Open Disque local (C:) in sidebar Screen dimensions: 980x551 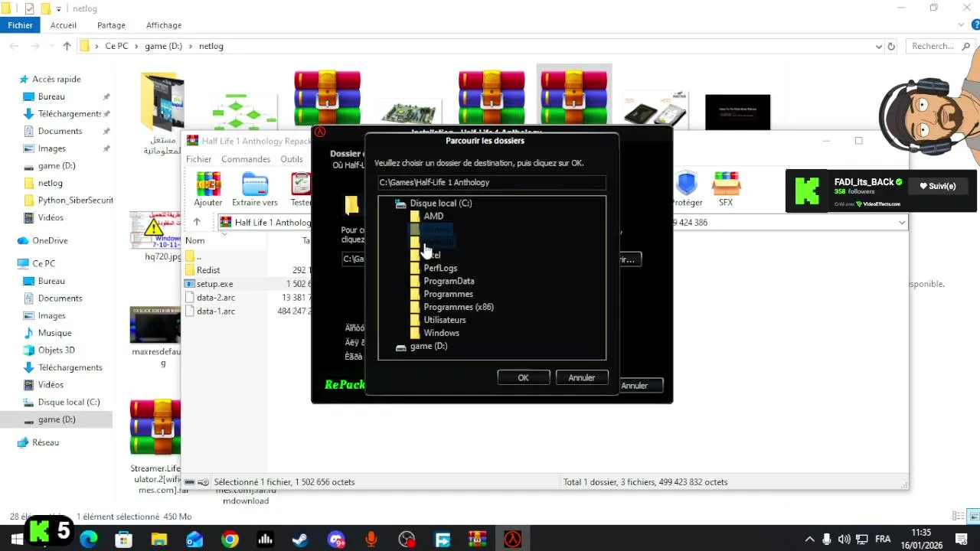69,403
